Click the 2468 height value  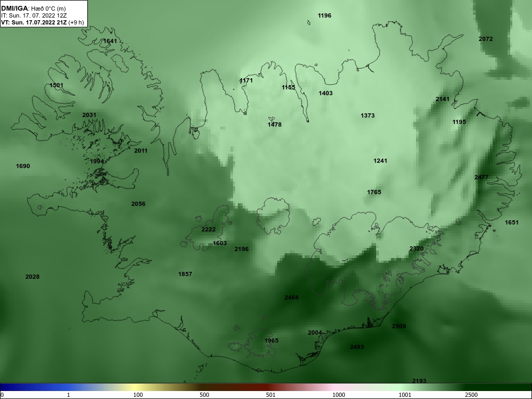pos(292,297)
